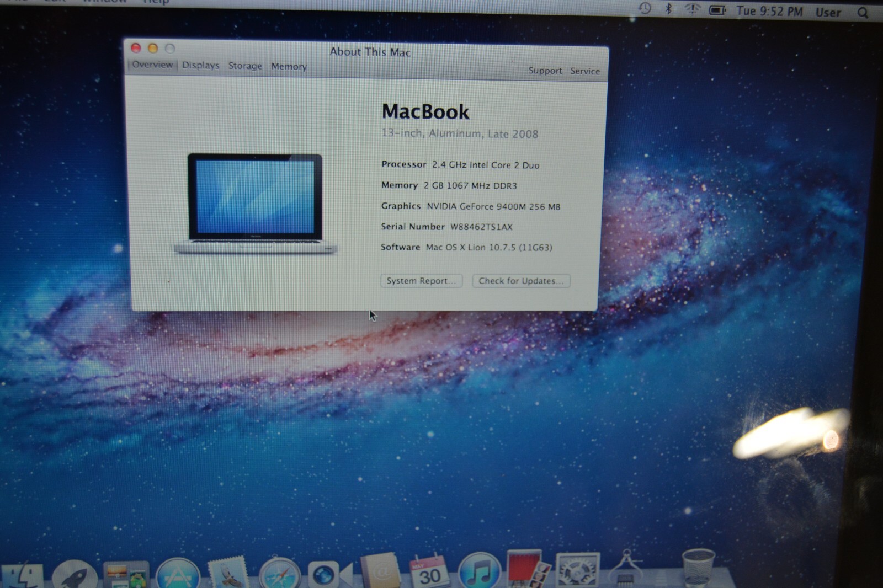Open Spotlight search magnifier icon
The height and width of the screenshot is (588, 883).
[863, 13]
